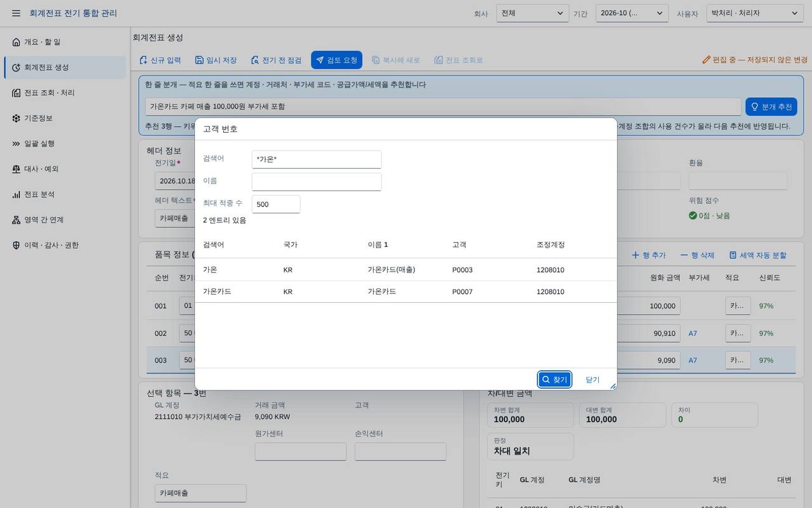
Task: Open 이력 · 감사 · 권한 sidebar item
Action: point(65,245)
